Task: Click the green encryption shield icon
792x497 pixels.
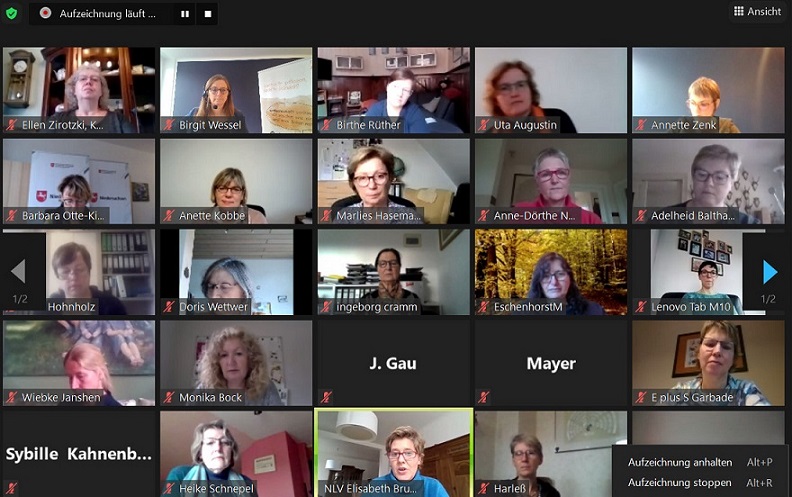Action: click(11, 13)
